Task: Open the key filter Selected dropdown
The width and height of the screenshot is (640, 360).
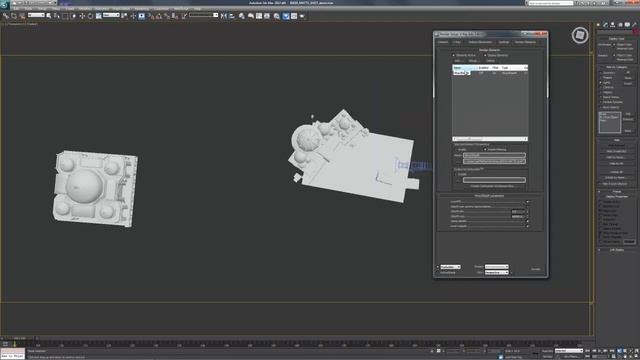Action: [x=569, y=351]
